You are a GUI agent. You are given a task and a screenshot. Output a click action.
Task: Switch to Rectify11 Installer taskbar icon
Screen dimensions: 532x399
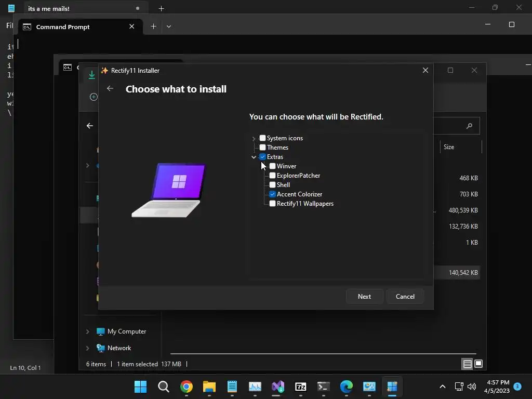(x=392, y=387)
